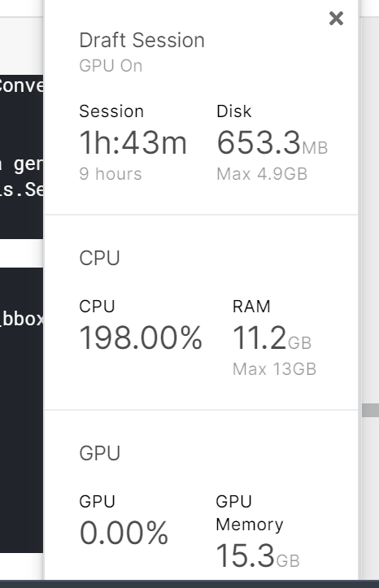
Task: Click the GPU On status text
Action: (111, 66)
